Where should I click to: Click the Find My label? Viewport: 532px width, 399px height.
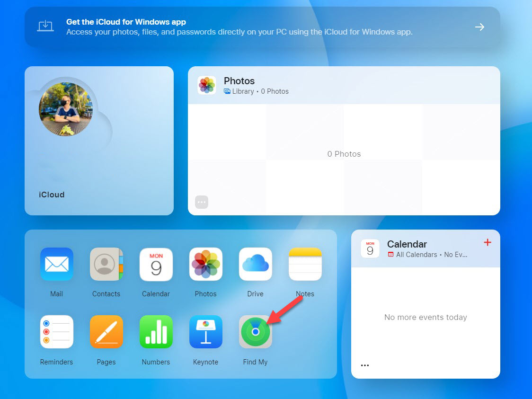(x=256, y=362)
